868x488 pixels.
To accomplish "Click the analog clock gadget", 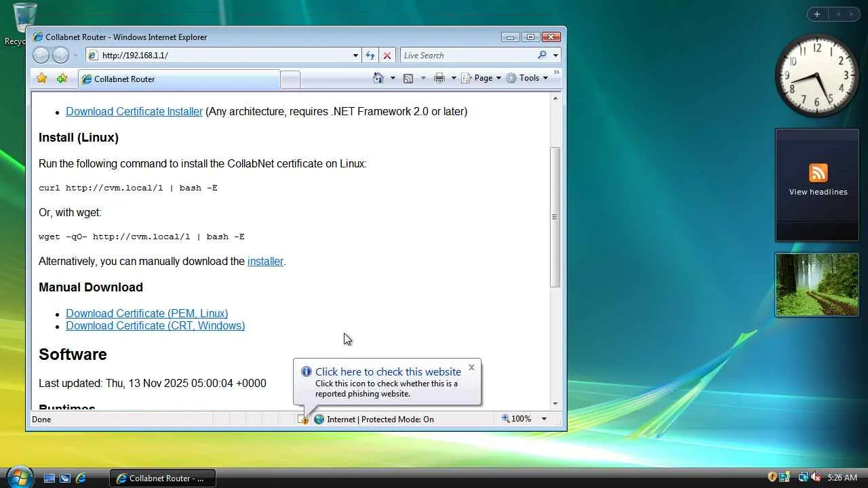I will pyautogui.click(x=816, y=75).
